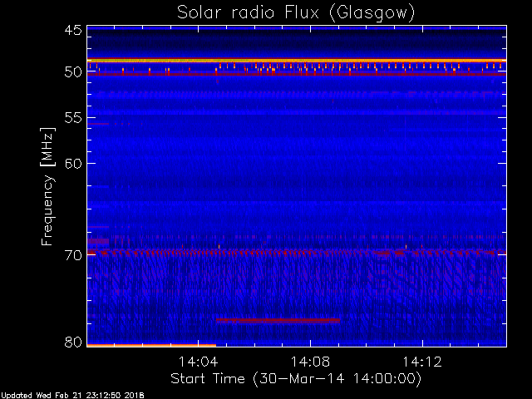Click the 'Frequency [MHz]' axis label
Screen dimensions: 532x399
[47, 186]
